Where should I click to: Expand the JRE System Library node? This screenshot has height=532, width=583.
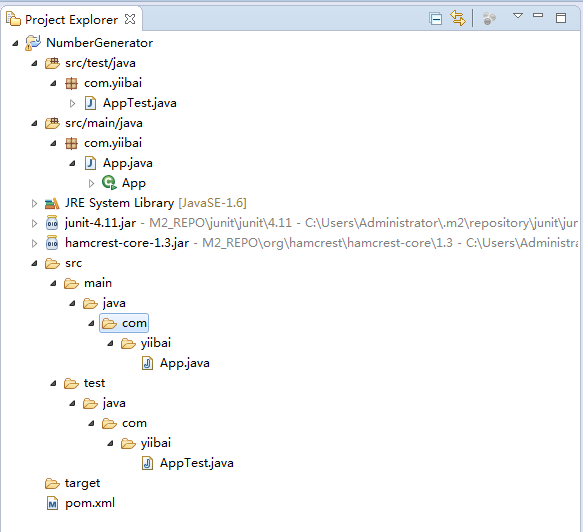(x=34, y=203)
